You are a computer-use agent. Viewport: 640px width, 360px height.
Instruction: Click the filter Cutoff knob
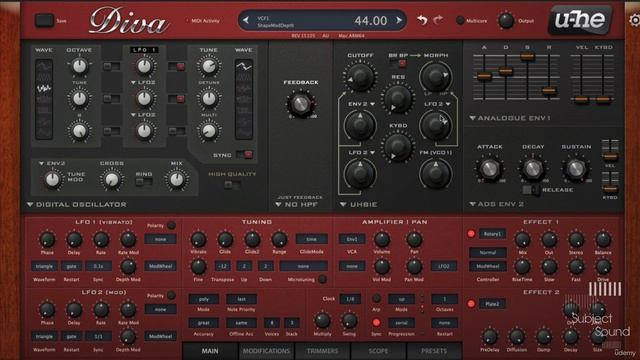tap(360, 77)
